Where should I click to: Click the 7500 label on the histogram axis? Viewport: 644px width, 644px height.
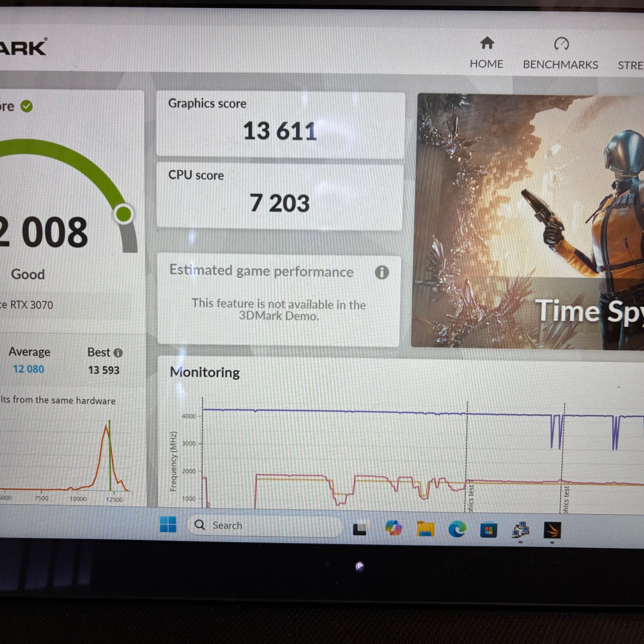(x=41, y=498)
